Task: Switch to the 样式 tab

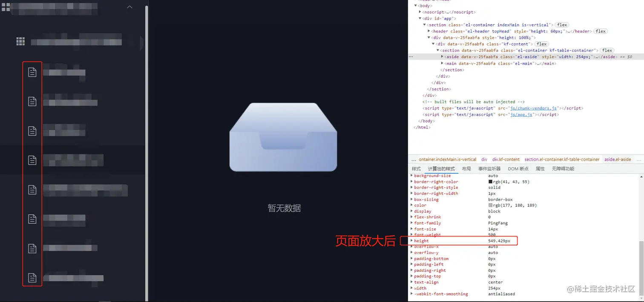Action: point(416,169)
